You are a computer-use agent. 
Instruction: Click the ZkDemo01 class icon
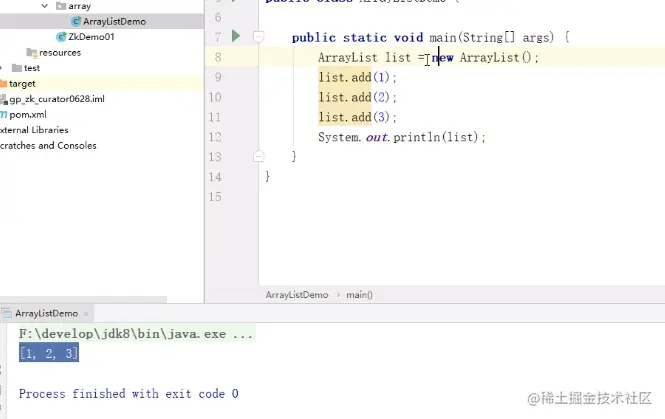(x=61, y=37)
